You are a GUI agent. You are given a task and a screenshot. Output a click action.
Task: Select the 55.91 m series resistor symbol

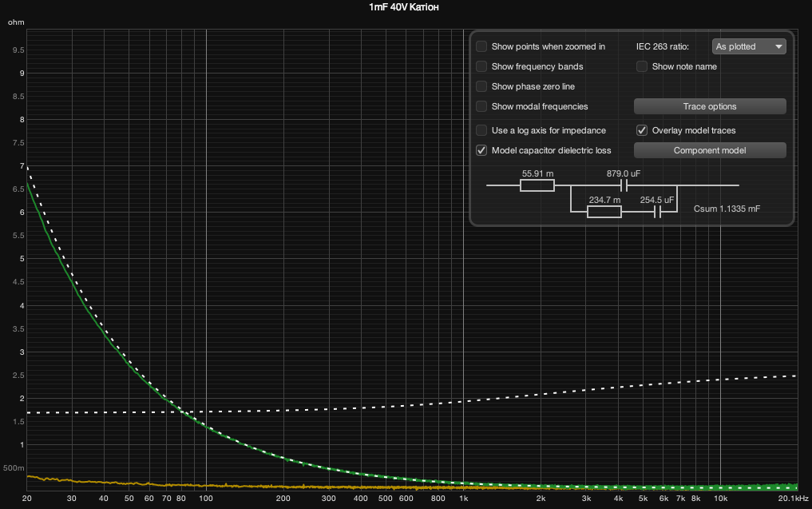pyautogui.click(x=537, y=185)
